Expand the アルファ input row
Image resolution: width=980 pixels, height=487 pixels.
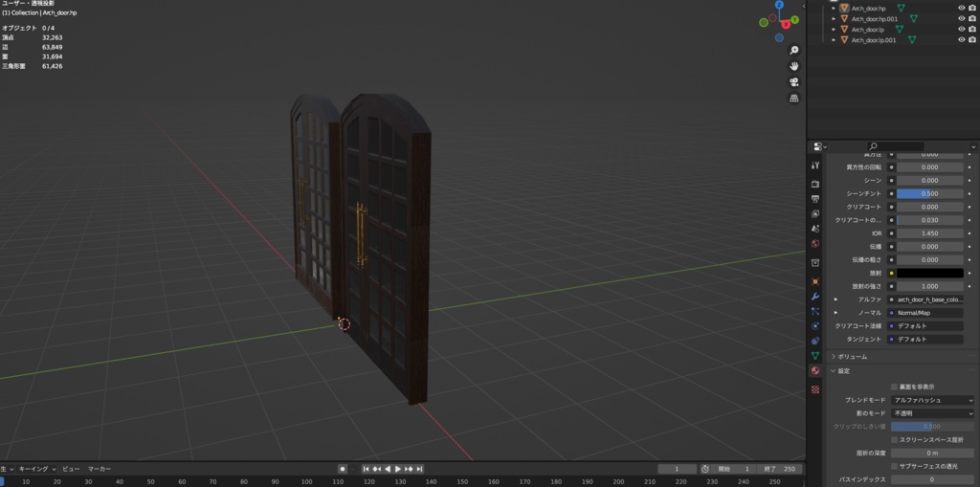click(835, 299)
